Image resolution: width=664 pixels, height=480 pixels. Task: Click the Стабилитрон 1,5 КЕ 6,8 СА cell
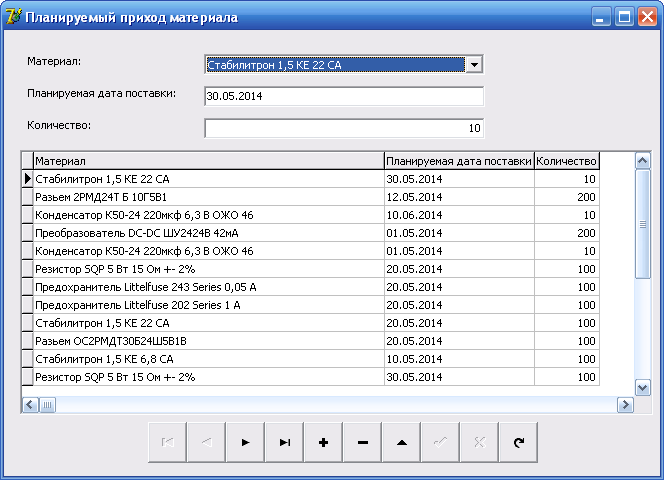(208, 359)
